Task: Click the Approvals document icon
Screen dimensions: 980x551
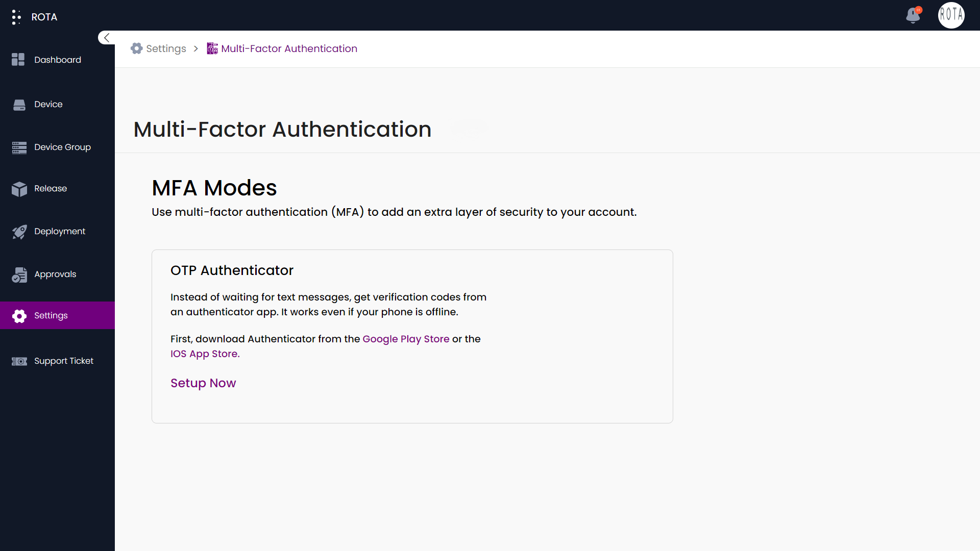Action: [x=19, y=274]
